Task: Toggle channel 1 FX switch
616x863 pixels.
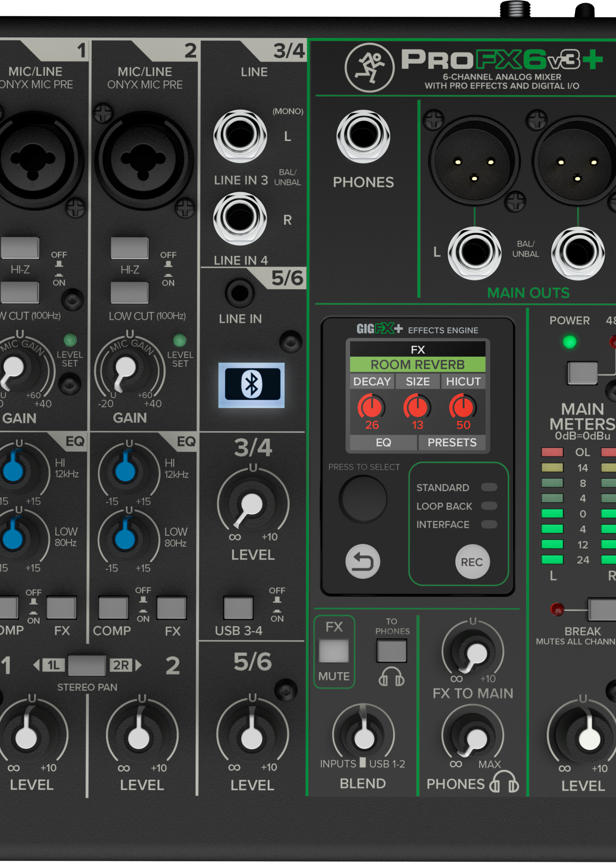Action: pos(61,607)
